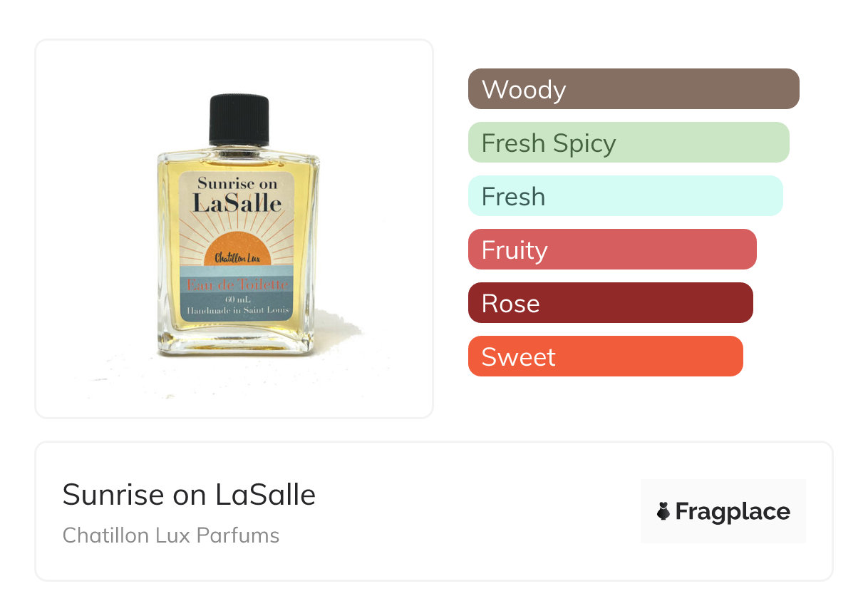This screenshot has height=616, width=868.
Task: Choose the light mint Fresh accord bar
Action: point(625,196)
